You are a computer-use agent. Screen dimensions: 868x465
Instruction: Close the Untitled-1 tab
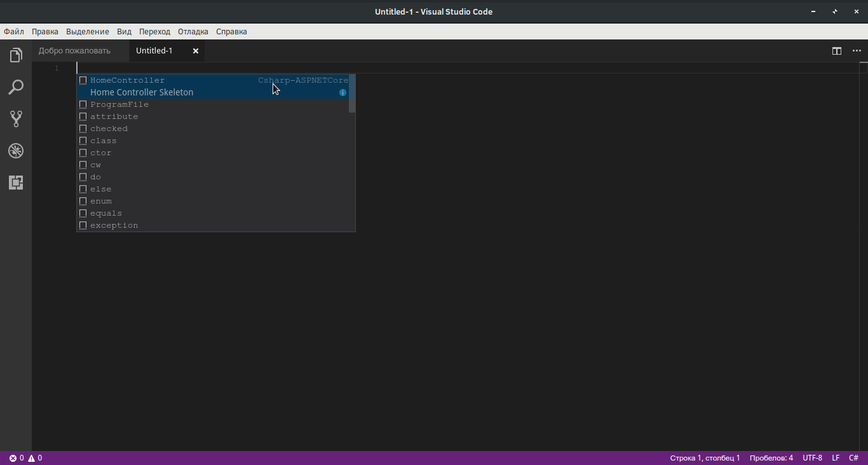click(196, 51)
